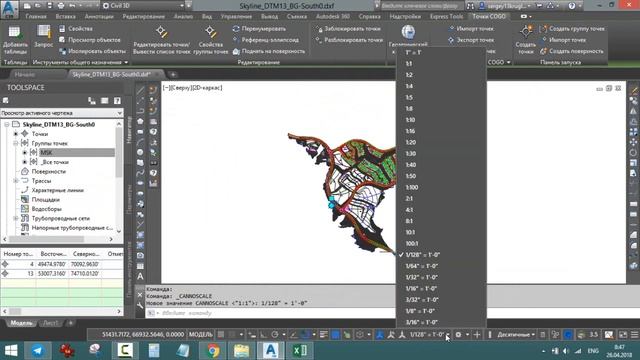Open the Запрос tool in the ribbon
Image resolution: width=640 pixels, height=360 pixels.
point(44,37)
